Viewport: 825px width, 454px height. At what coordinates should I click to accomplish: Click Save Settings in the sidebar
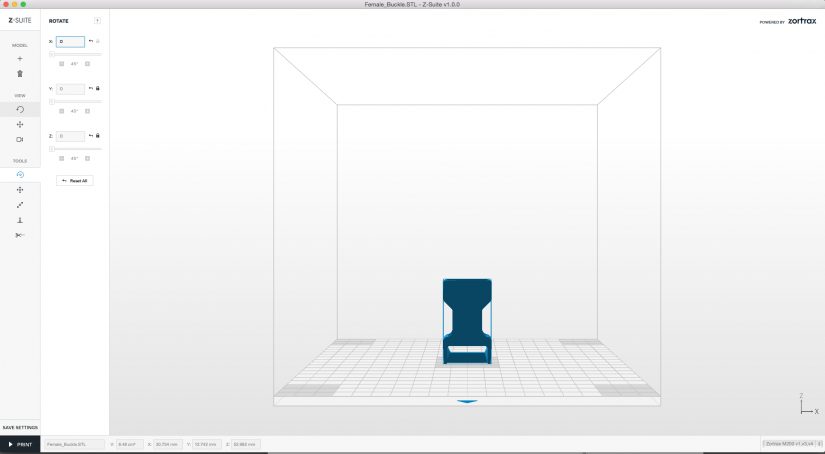tap(20, 428)
